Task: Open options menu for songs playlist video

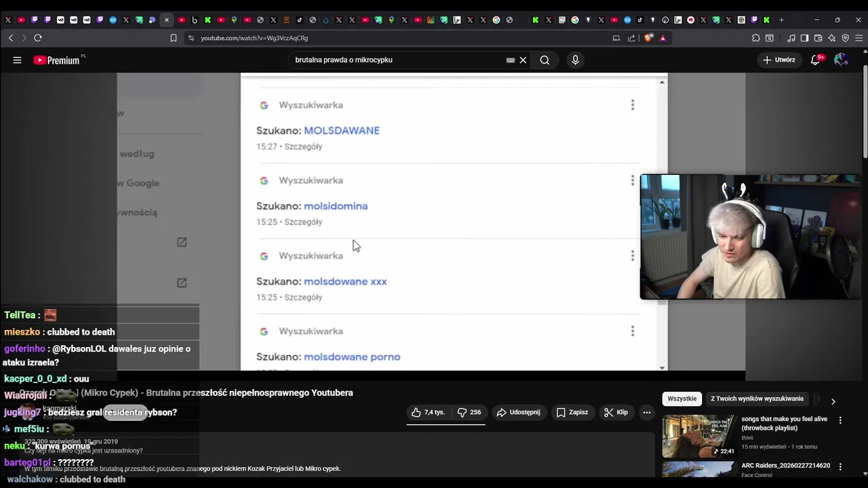Action: (x=841, y=420)
